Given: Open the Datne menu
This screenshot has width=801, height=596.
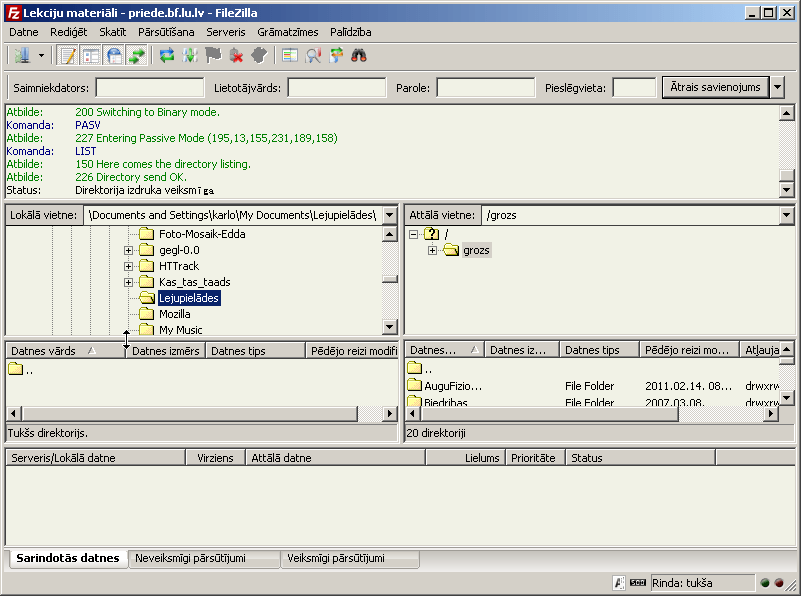Looking at the screenshot, I should pos(23,32).
